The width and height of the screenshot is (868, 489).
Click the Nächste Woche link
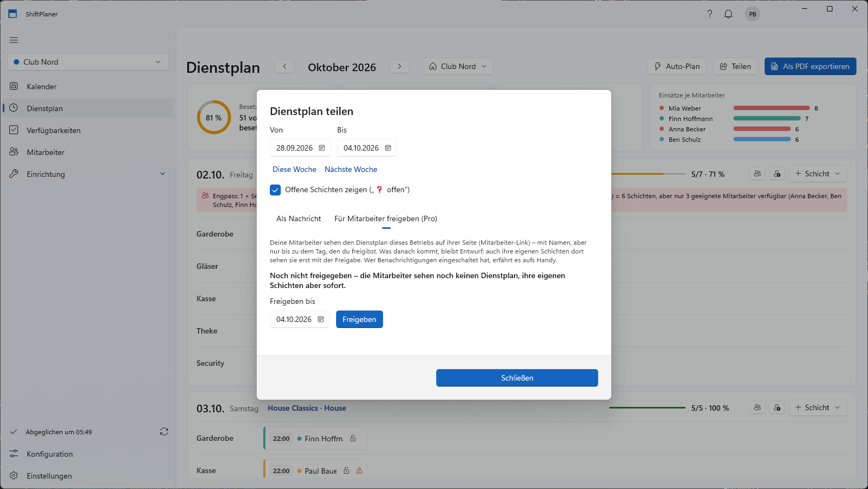pos(351,169)
